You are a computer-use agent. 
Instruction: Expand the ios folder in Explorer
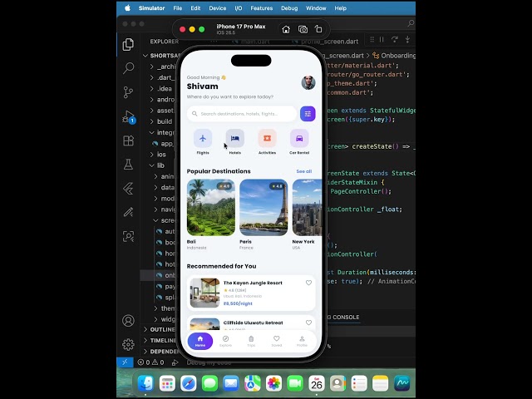point(160,155)
